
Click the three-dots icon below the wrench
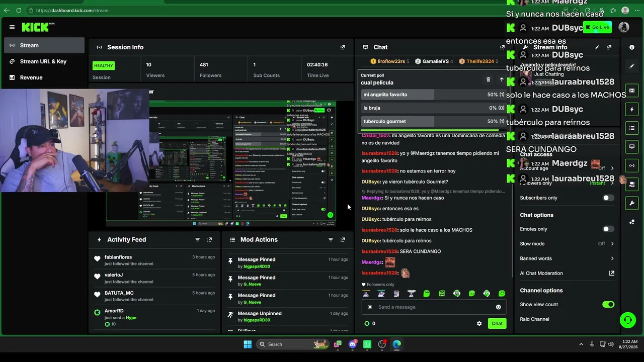(x=632, y=222)
